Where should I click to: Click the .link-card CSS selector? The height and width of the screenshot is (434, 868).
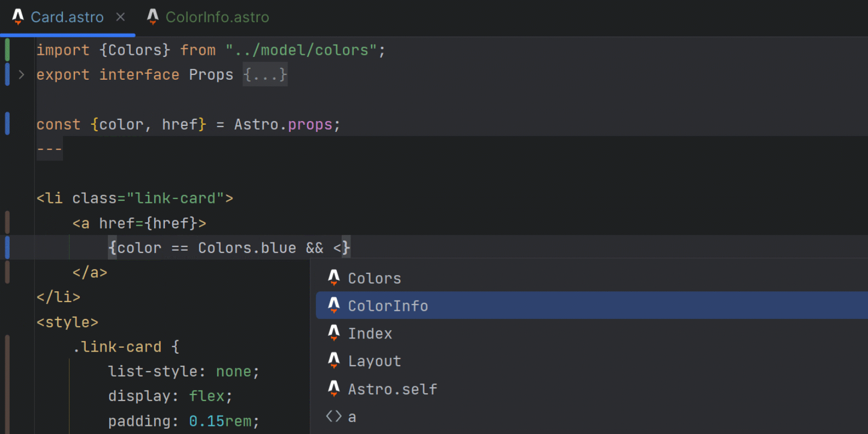117,347
